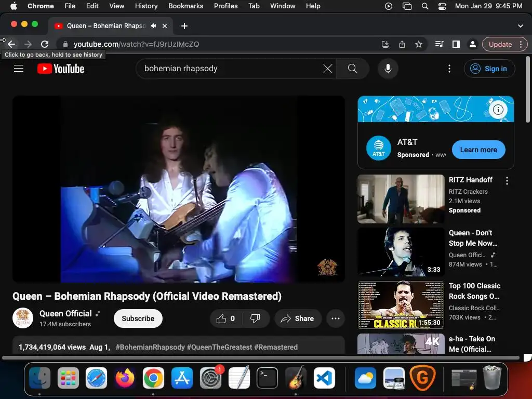532x399 pixels.
Task: Click the magnifier search button
Action: pyautogui.click(x=353, y=69)
